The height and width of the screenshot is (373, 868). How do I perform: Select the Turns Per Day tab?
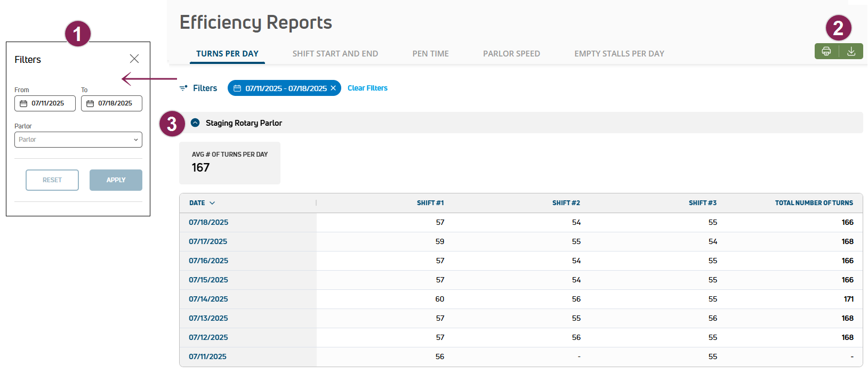click(x=227, y=53)
